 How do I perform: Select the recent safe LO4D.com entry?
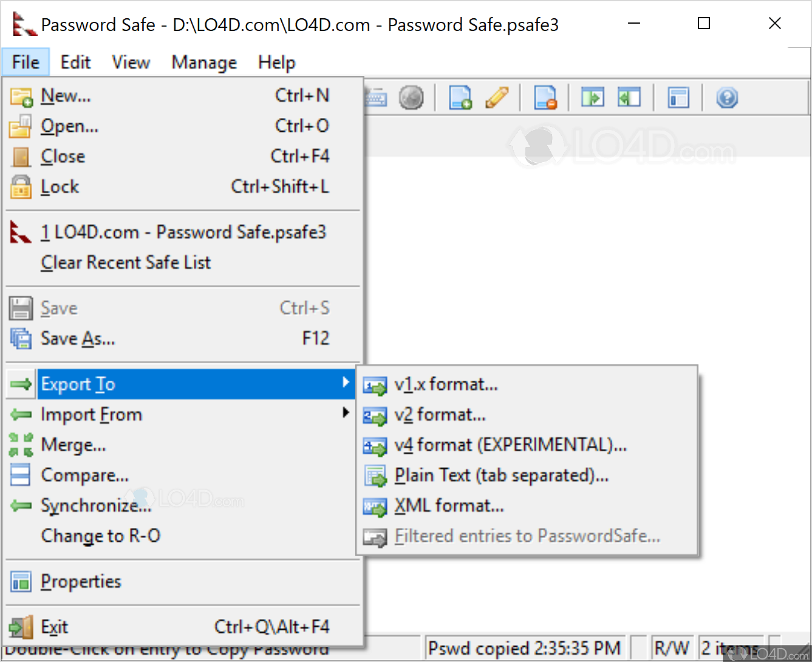click(x=183, y=231)
